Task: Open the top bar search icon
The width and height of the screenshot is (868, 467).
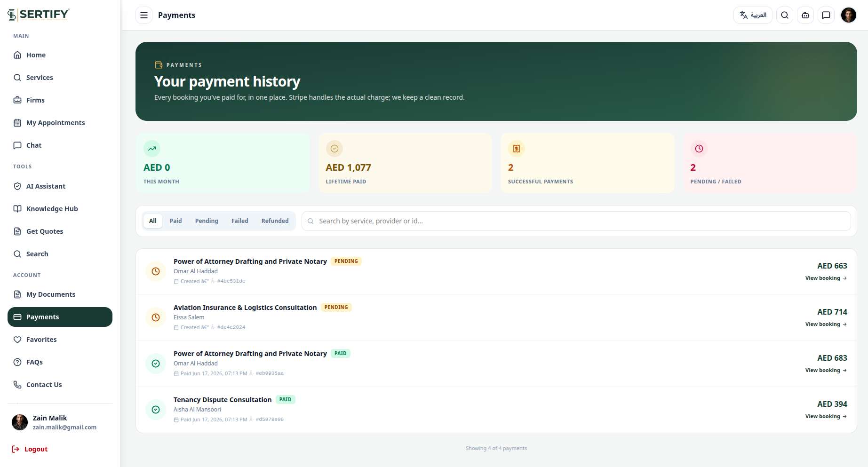Action: 785,15
